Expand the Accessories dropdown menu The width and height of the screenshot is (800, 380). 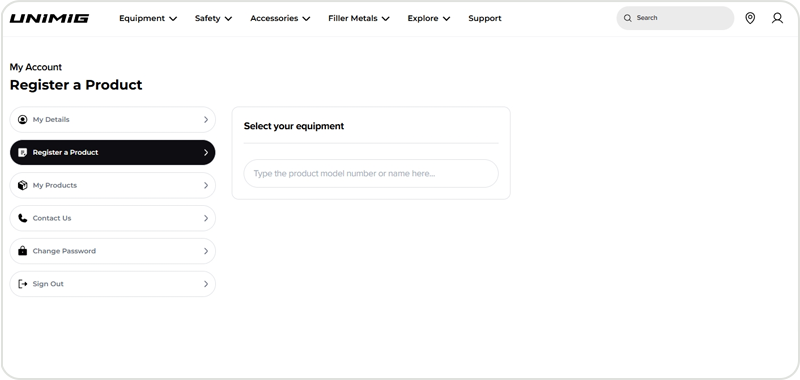(x=280, y=18)
